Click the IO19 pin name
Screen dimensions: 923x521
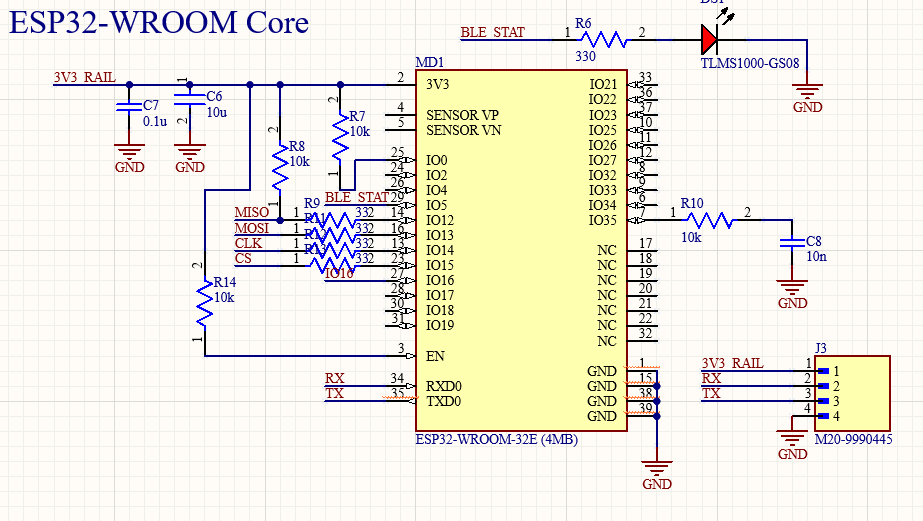[440, 325]
